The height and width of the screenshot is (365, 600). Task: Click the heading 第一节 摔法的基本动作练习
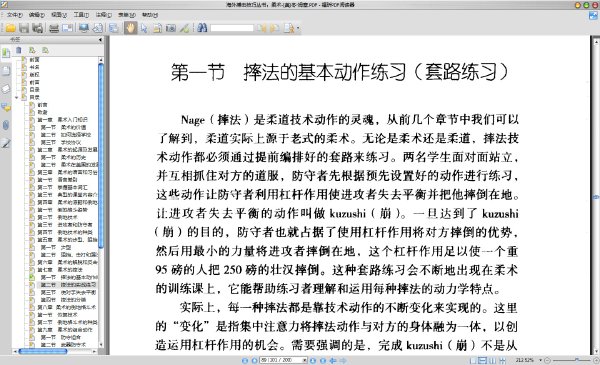click(x=288, y=72)
